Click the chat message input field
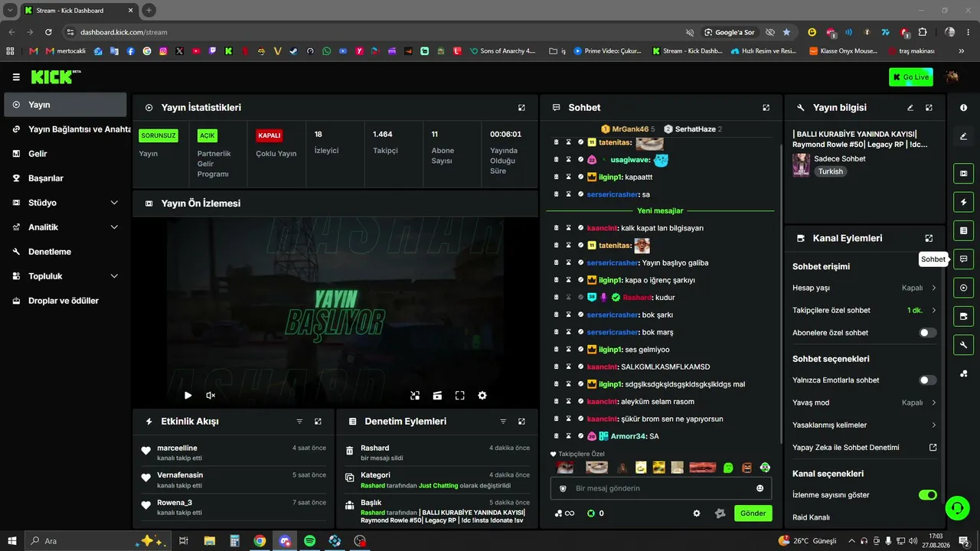The image size is (980, 551). tap(661, 488)
